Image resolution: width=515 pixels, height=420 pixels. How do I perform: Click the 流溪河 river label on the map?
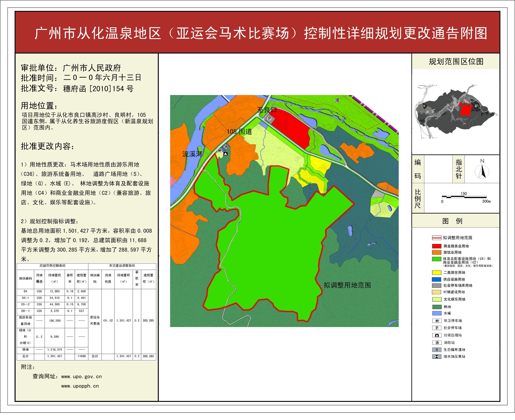192,154
